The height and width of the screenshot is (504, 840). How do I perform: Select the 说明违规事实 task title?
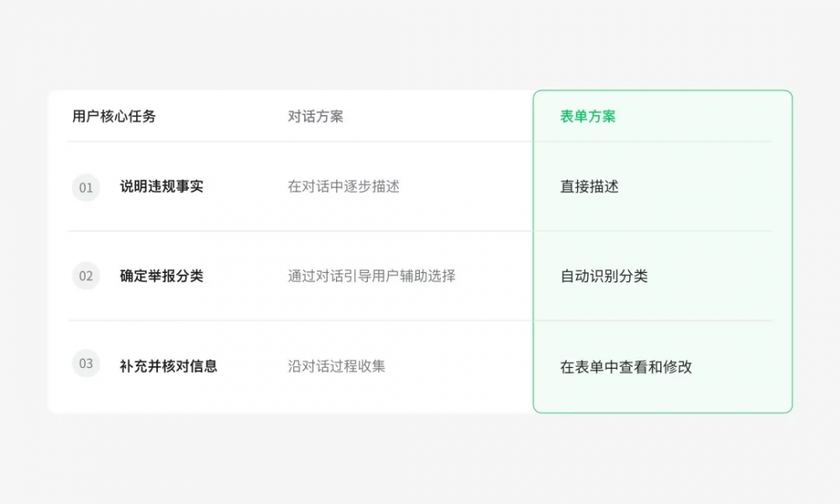pyautogui.click(x=162, y=186)
